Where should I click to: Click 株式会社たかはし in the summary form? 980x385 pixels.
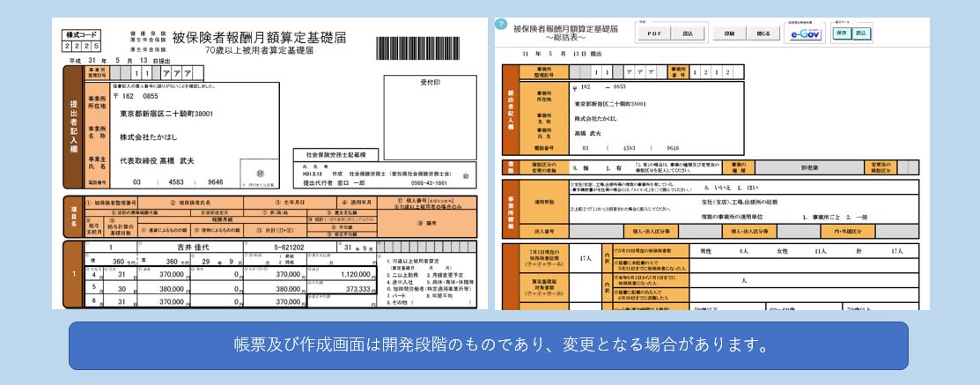coord(597,118)
